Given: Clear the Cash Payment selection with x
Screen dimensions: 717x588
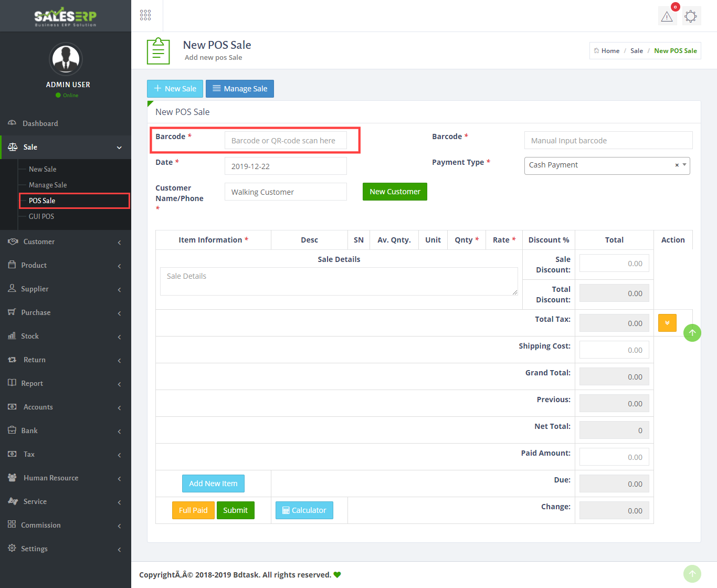Looking at the screenshot, I should [x=677, y=165].
